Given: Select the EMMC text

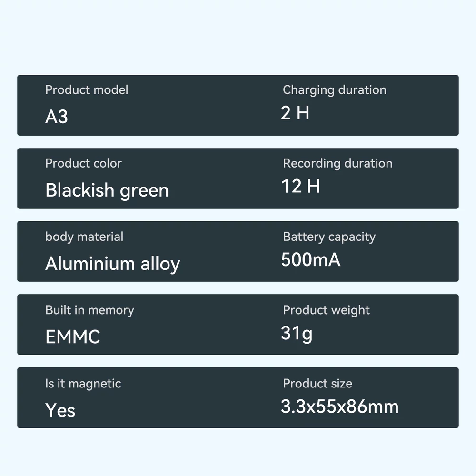Looking at the screenshot, I should click(x=73, y=337).
